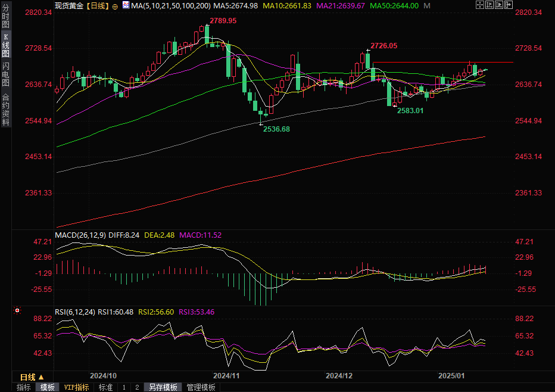Viewport: 555px width, 392px height.
Task: Select template number 2
Action: pyautogui.click(x=137, y=387)
